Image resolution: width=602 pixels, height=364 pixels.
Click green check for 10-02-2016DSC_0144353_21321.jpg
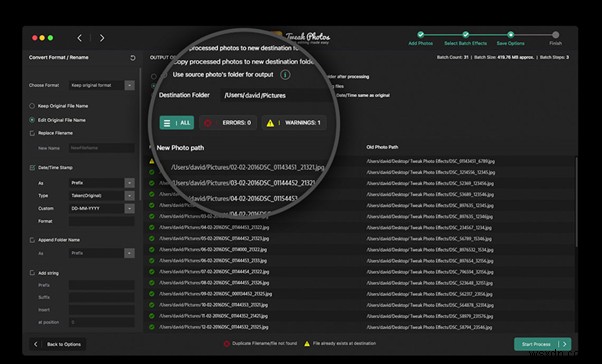(x=152, y=305)
